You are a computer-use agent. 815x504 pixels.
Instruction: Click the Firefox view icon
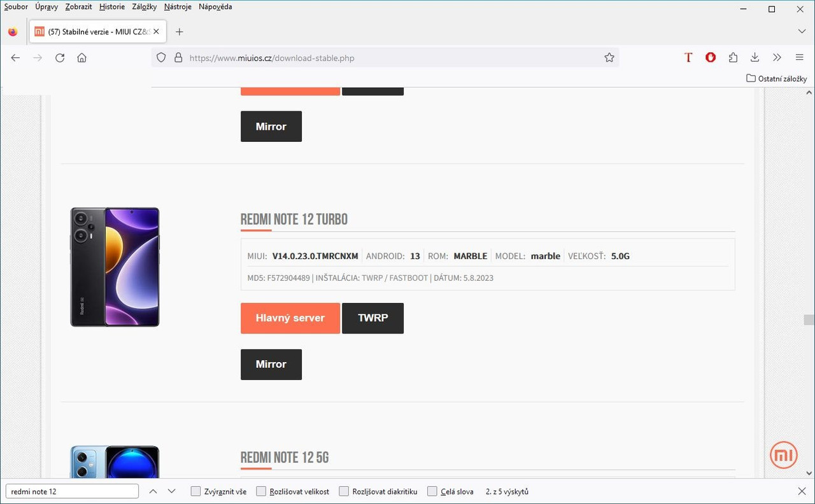click(13, 32)
